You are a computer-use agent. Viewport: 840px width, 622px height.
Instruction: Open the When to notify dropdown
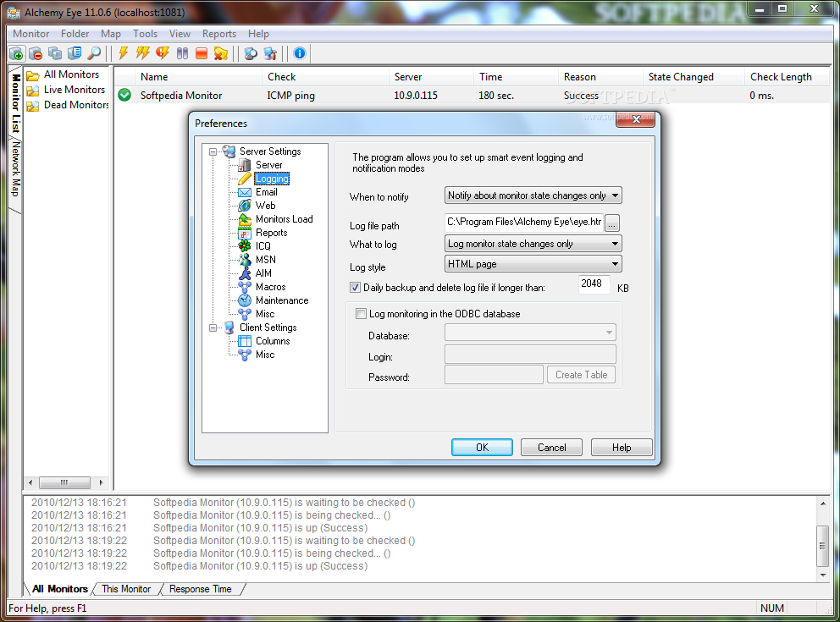click(x=533, y=195)
